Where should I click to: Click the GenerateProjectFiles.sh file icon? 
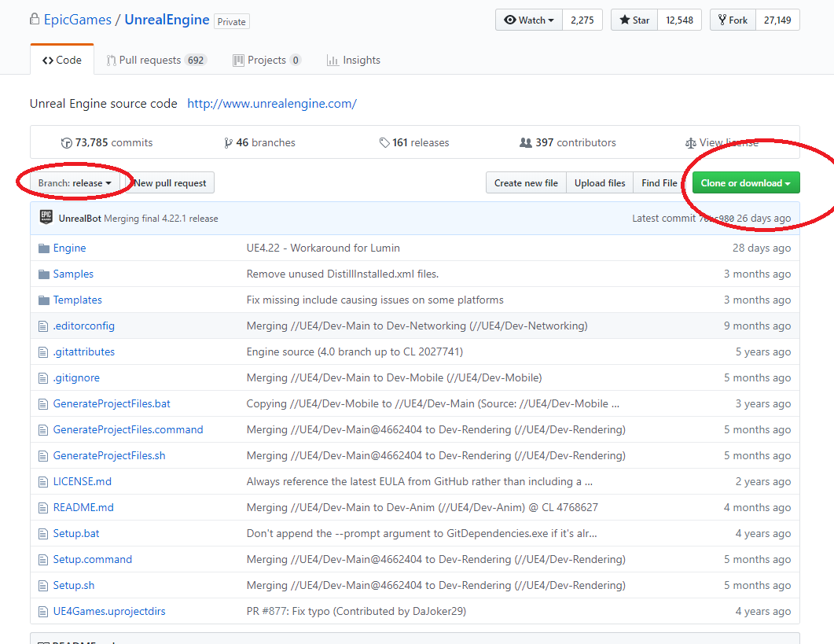[43, 456]
